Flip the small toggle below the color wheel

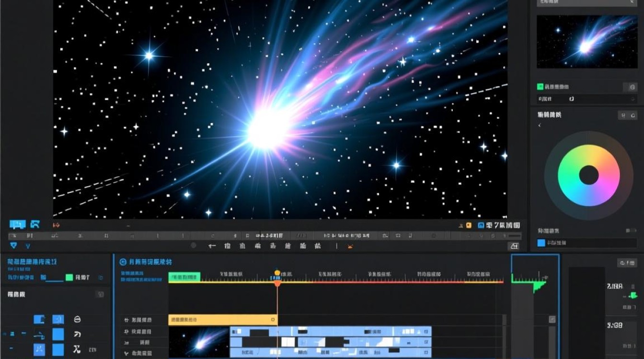631,231
